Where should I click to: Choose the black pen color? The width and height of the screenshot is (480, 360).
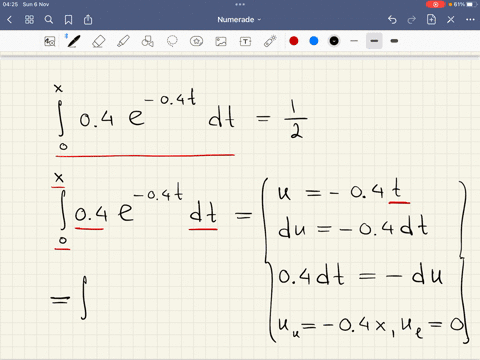(334, 41)
